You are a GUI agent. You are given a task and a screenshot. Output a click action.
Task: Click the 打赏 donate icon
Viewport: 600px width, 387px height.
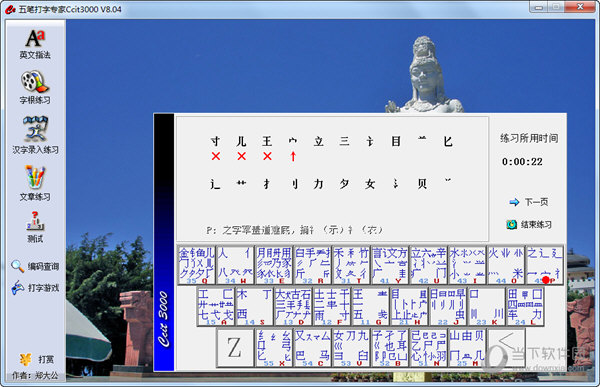click(x=37, y=359)
